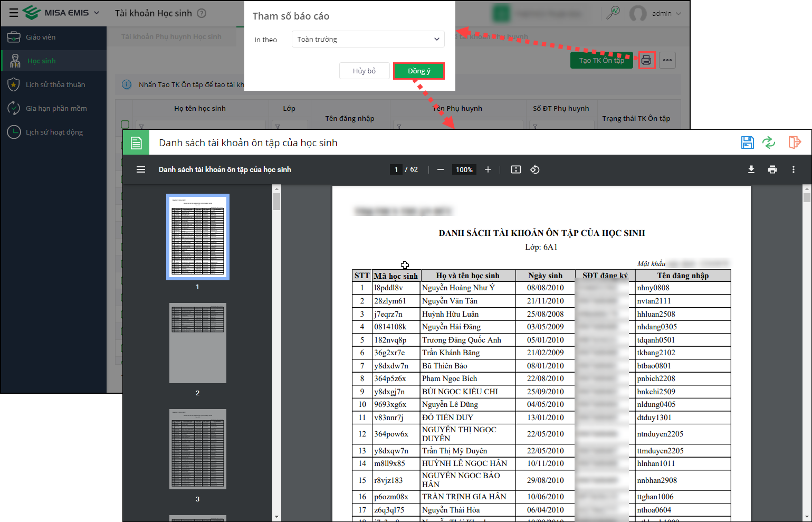Open the MISA EMIS hamburger menu
812x522 pixels.
pyautogui.click(x=14, y=13)
